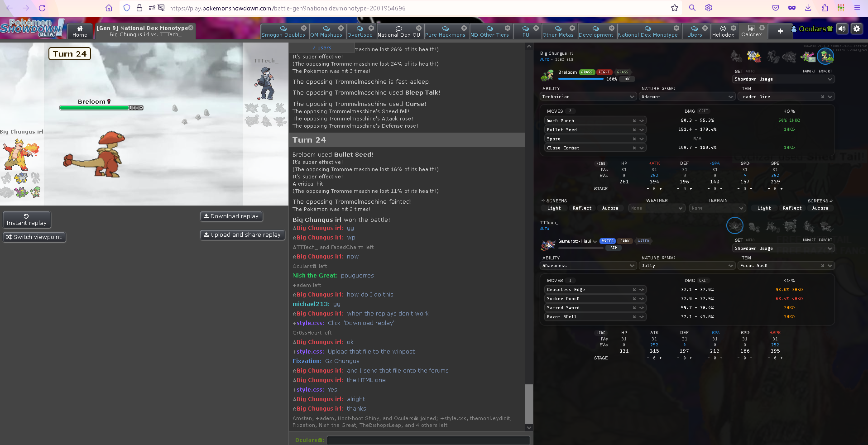This screenshot has width=868, height=445.
Task: Select TTech_'s circled Samurott-Hisui party sprite
Action: point(734,225)
